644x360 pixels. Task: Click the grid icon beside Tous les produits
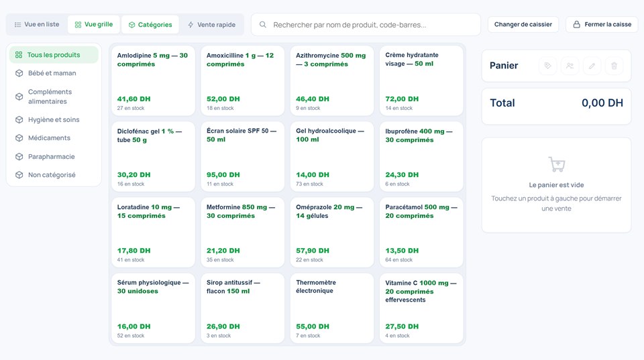click(19, 54)
